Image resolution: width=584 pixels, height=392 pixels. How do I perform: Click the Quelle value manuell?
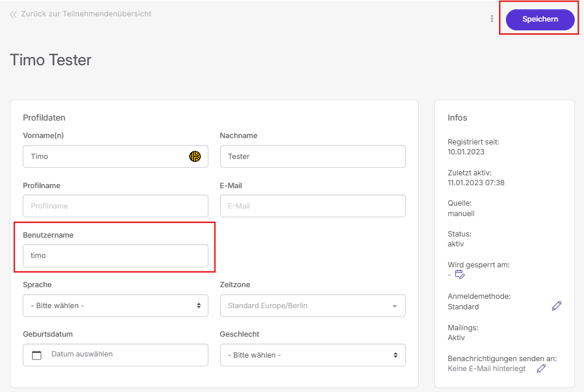pos(461,214)
